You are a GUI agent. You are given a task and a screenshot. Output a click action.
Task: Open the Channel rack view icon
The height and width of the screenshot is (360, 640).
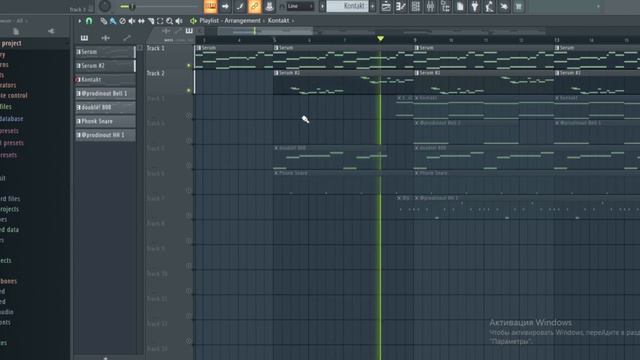coord(416,7)
